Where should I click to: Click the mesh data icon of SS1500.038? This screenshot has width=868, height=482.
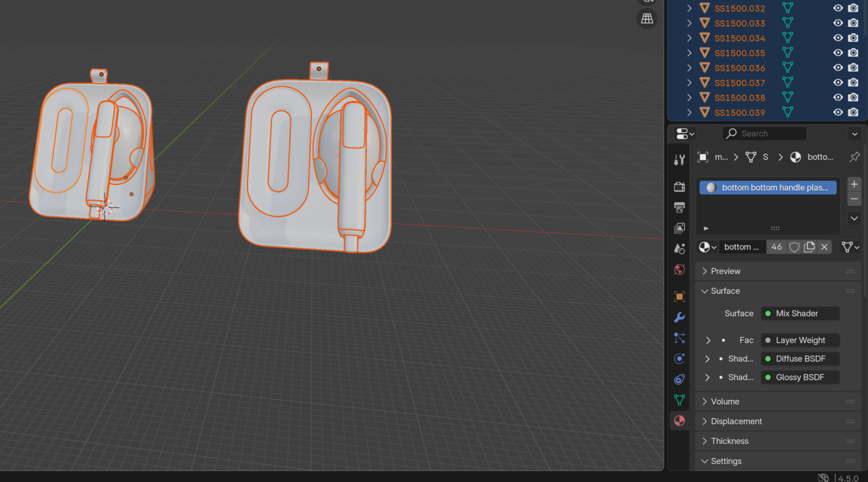click(x=787, y=98)
